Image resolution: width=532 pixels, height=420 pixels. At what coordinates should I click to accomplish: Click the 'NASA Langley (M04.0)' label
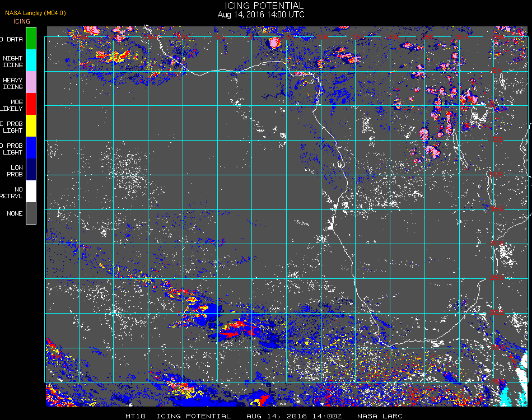tap(35, 13)
